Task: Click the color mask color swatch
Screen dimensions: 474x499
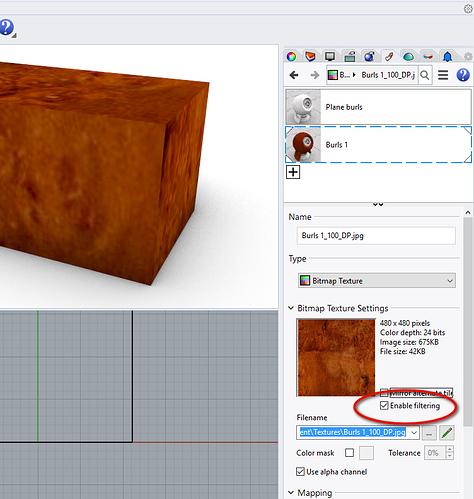Action: pyautogui.click(x=366, y=453)
